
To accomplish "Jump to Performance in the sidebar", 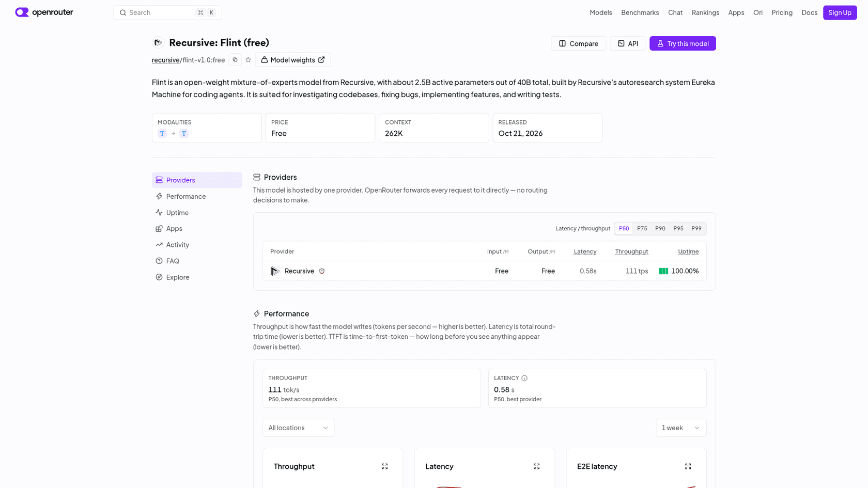I will pos(197,196).
